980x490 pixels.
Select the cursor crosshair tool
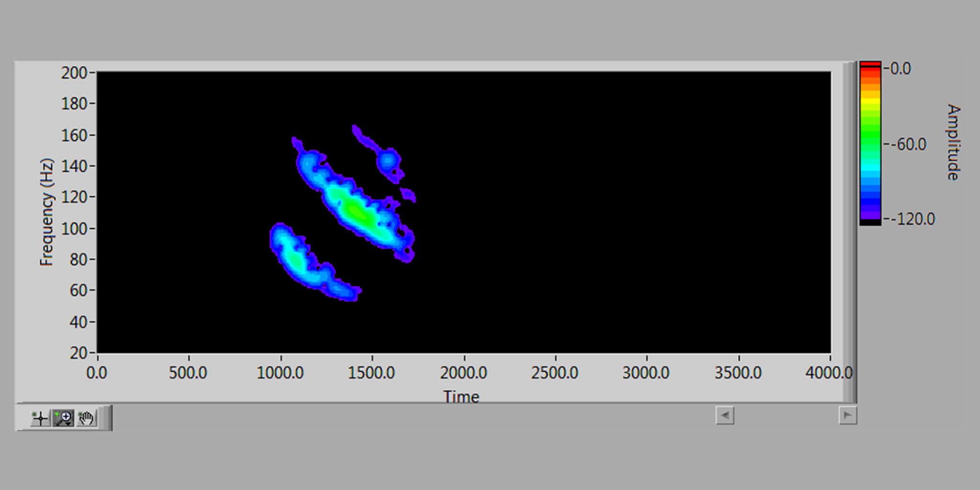(x=40, y=418)
